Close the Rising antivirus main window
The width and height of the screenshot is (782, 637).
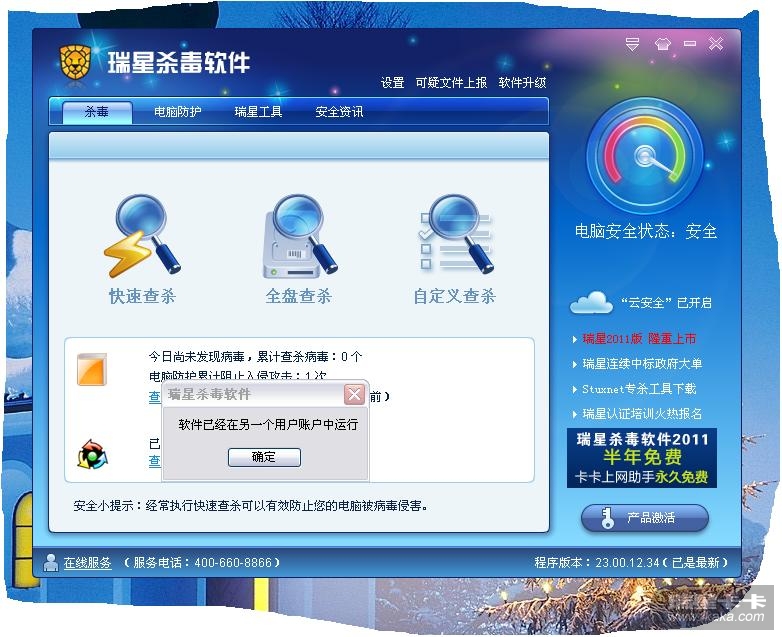click(x=716, y=44)
